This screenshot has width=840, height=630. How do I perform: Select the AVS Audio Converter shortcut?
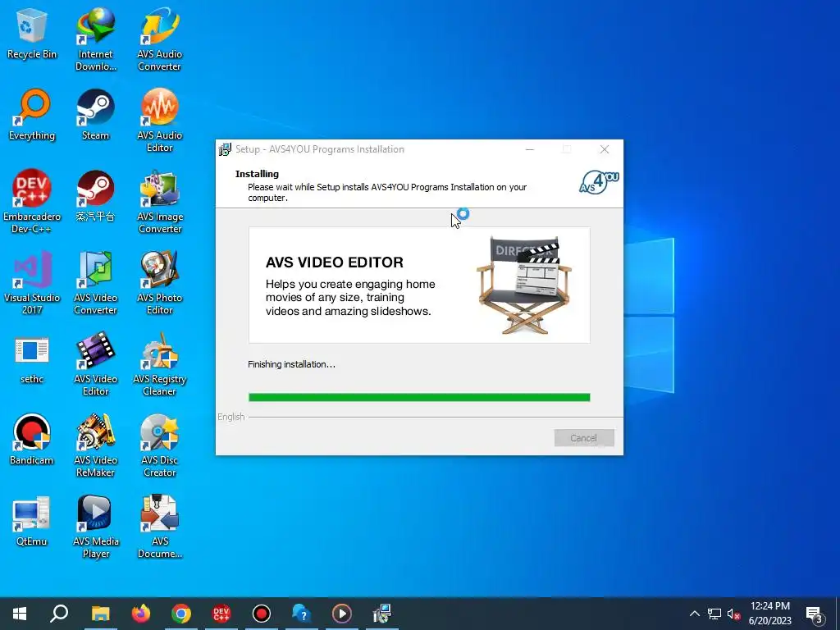(160, 40)
